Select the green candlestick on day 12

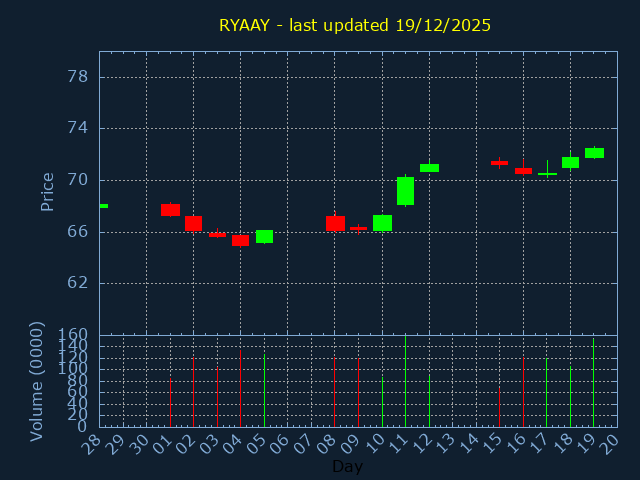[x=429, y=168]
